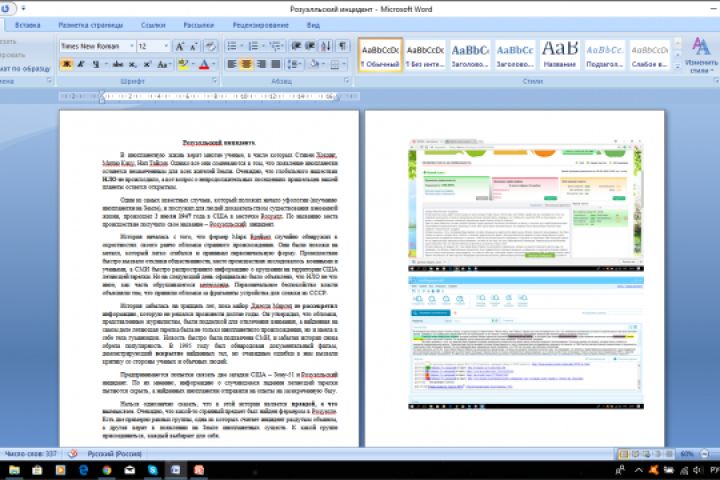Apply red font color
This screenshot has width=720, height=480.
tap(204, 65)
